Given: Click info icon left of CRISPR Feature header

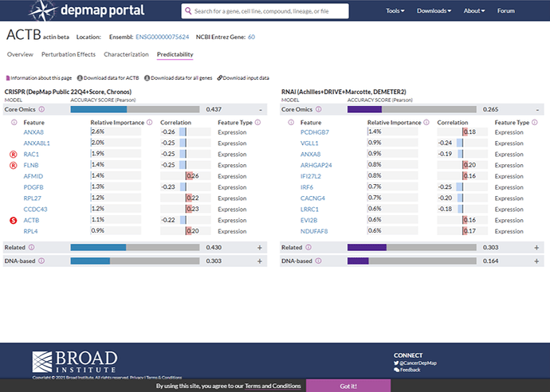Looking at the screenshot, I should click(x=14, y=123).
